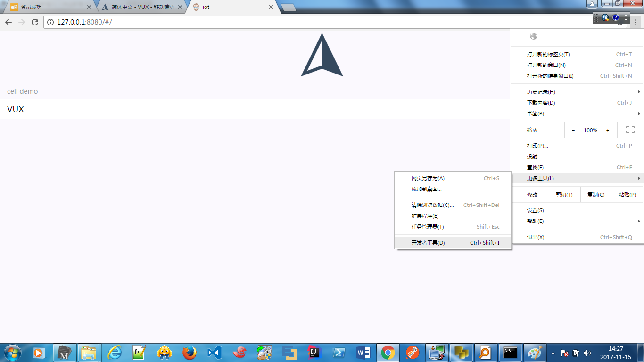Image resolution: width=644 pixels, height=362 pixels.
Task: Open Microsoft Word from the taskbar
Action: (x=363, y=353)
